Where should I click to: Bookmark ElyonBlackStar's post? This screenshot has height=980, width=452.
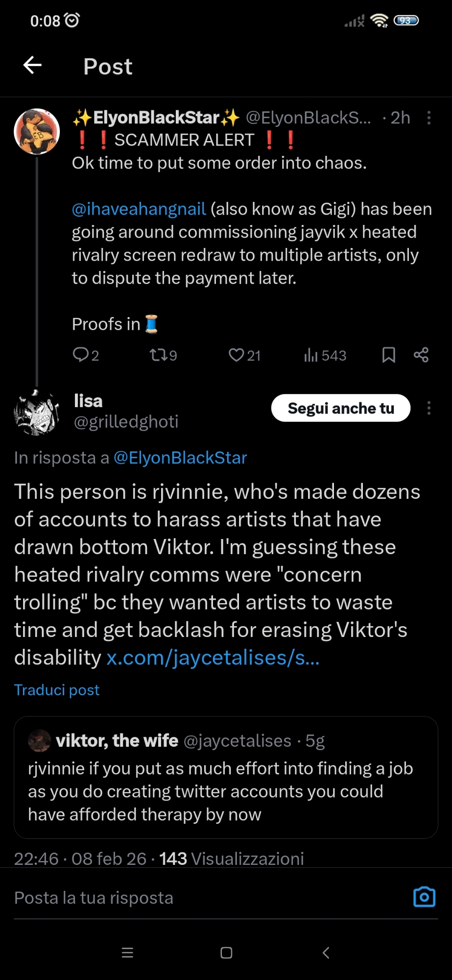click(x=388, y=355)
